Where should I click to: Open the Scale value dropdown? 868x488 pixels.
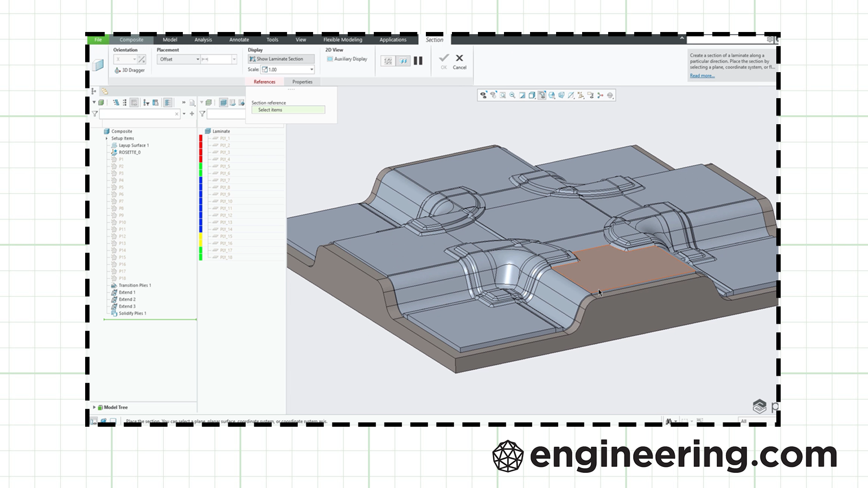311,69
